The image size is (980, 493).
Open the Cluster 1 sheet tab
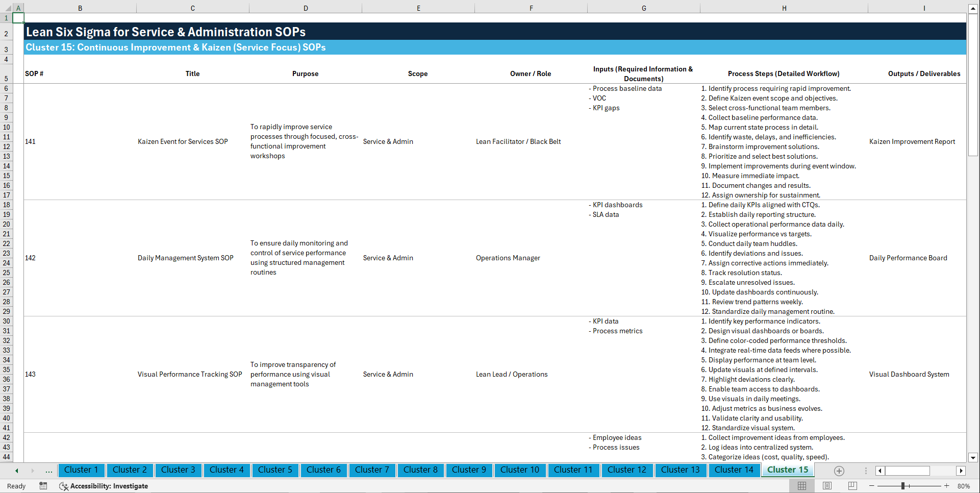[x=81, y=470]
